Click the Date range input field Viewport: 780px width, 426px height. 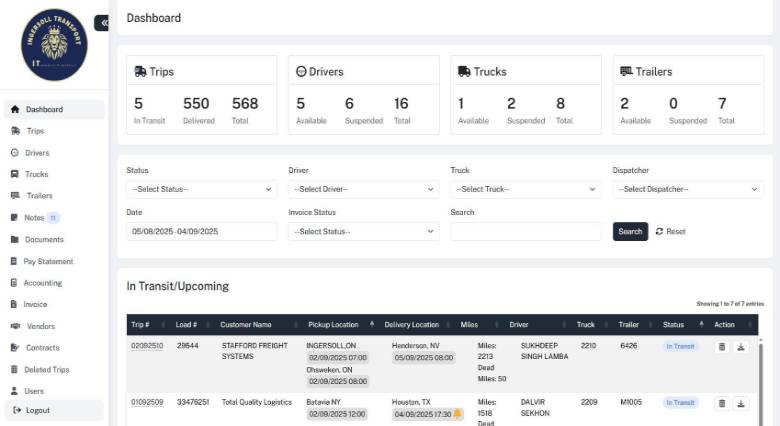[201, 231]
